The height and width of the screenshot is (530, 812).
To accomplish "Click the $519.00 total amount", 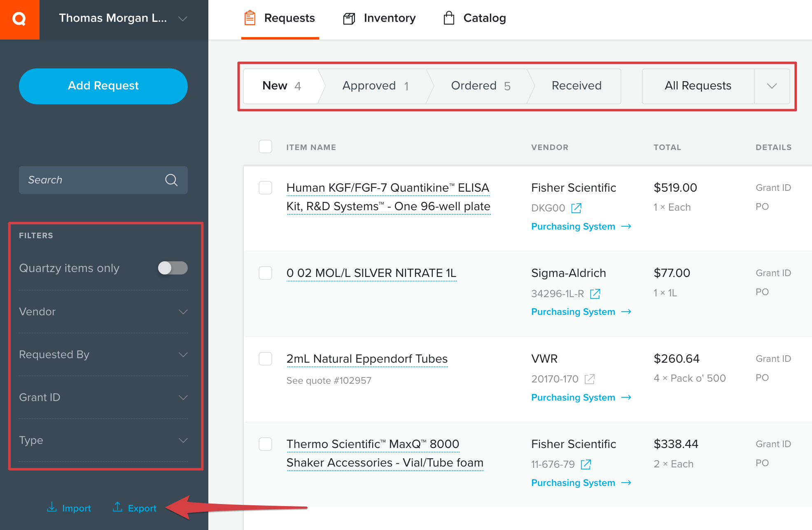I will tap(675, 188).
